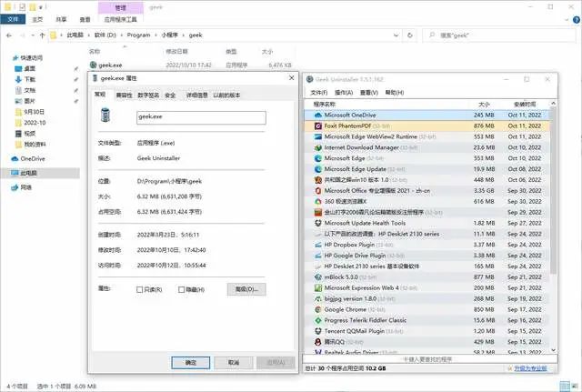Click the Microsoft Office 2021 icon
This screenshot has height=392, width=582.
318,190
